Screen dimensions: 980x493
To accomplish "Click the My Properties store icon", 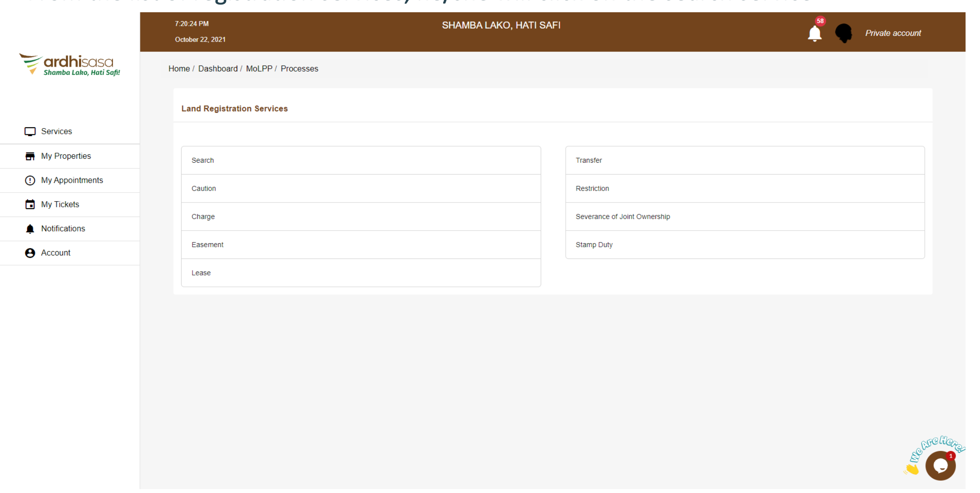I will pyautogui.click(x=30, y=156).
